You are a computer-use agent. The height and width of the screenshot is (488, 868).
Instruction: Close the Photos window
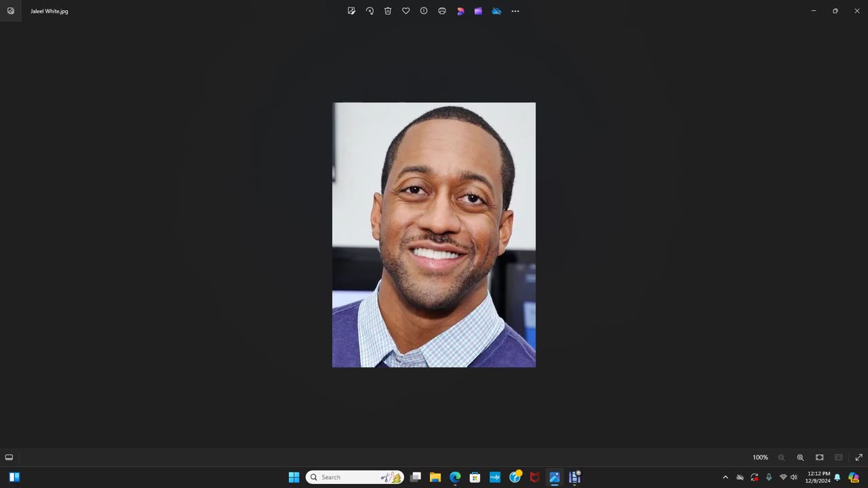857,11
